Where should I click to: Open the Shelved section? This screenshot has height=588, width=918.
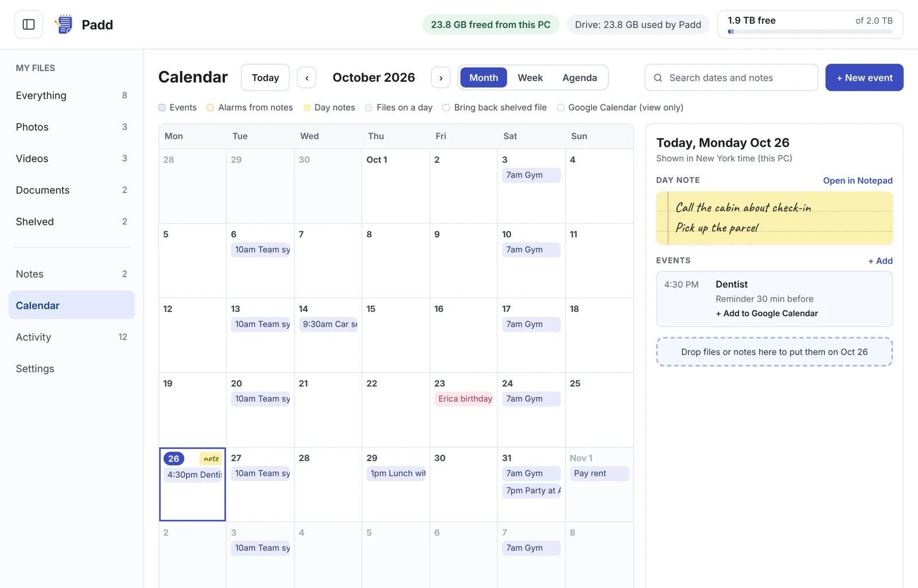[72, 222]
